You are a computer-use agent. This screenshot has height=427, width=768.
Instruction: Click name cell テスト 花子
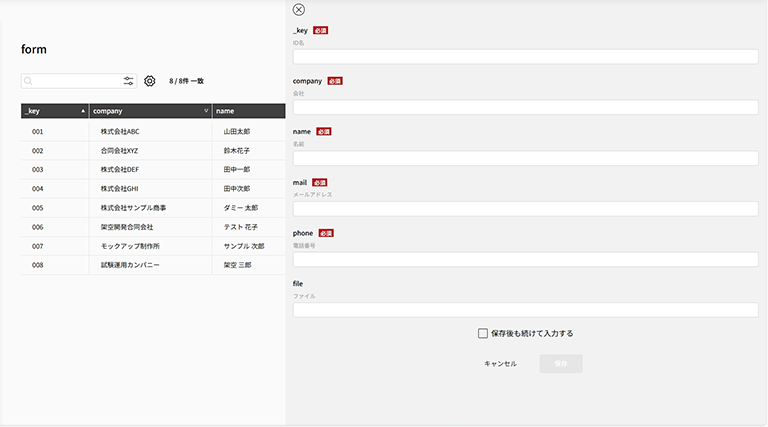(241, 227)
